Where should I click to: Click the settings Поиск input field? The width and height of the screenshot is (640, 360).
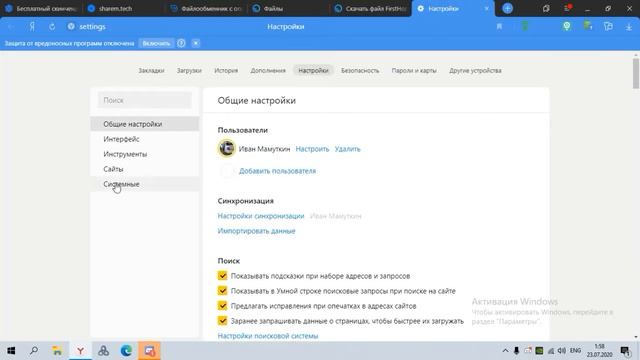click(144, 100)
